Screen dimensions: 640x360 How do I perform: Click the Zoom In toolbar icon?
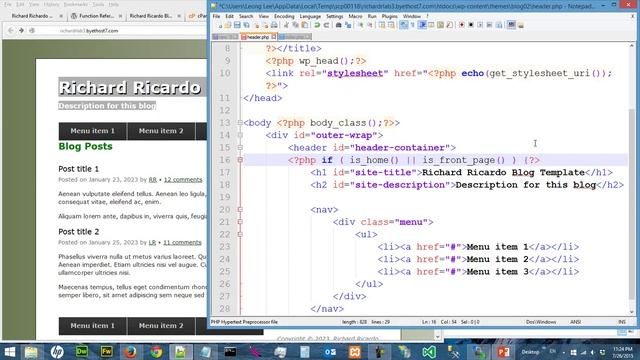click(361, 25)
